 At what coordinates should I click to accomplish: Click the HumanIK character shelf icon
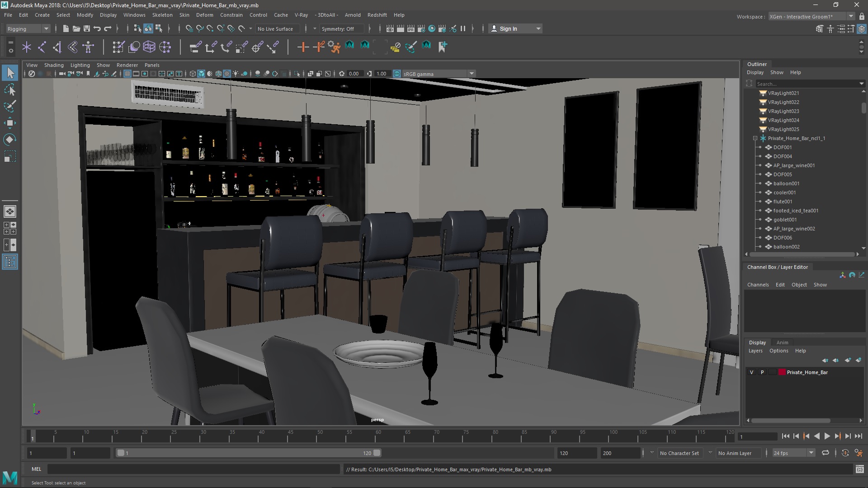(88, 47)
